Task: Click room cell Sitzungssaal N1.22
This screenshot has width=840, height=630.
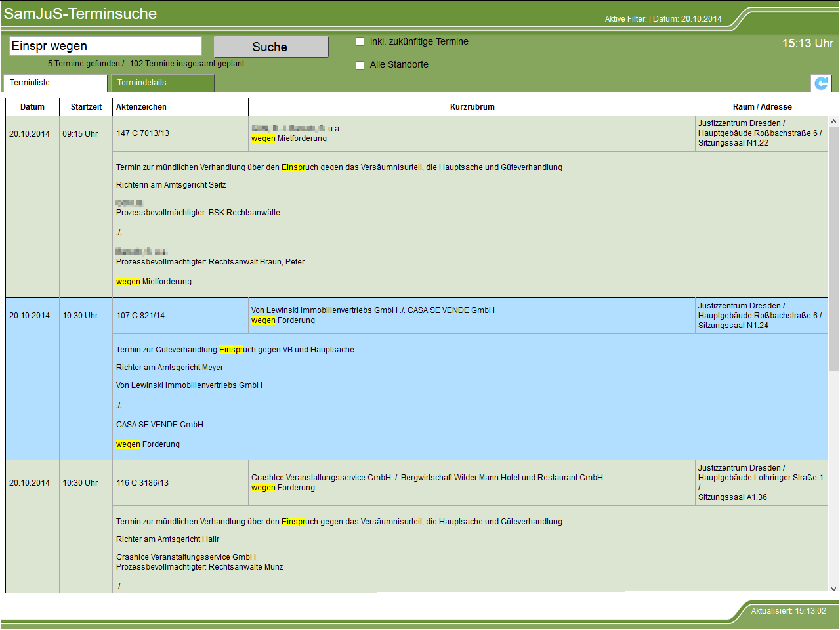Action: click(761, 133)
